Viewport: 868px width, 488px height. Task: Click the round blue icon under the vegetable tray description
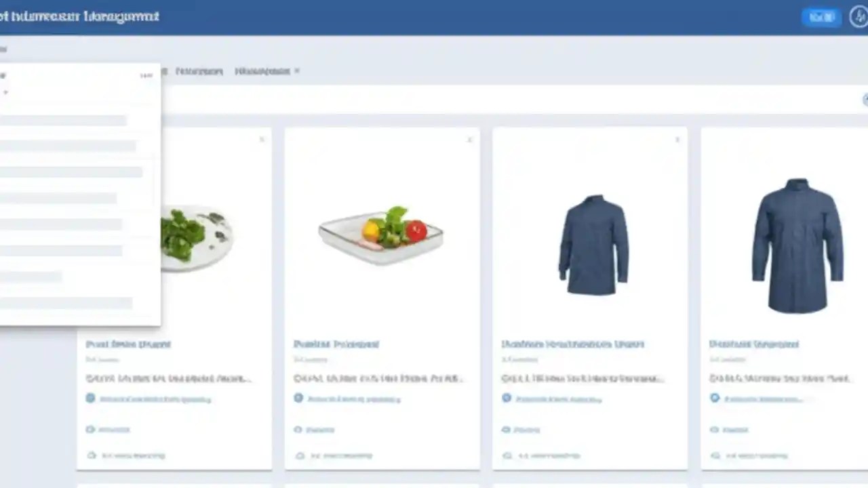[x=298, y=398]
